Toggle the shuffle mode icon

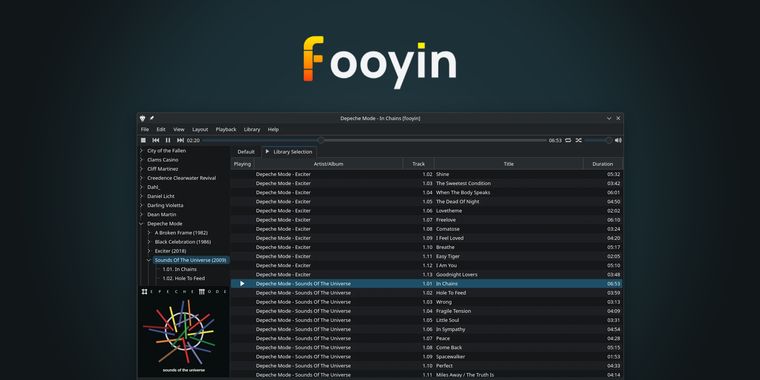click(578, 140)
